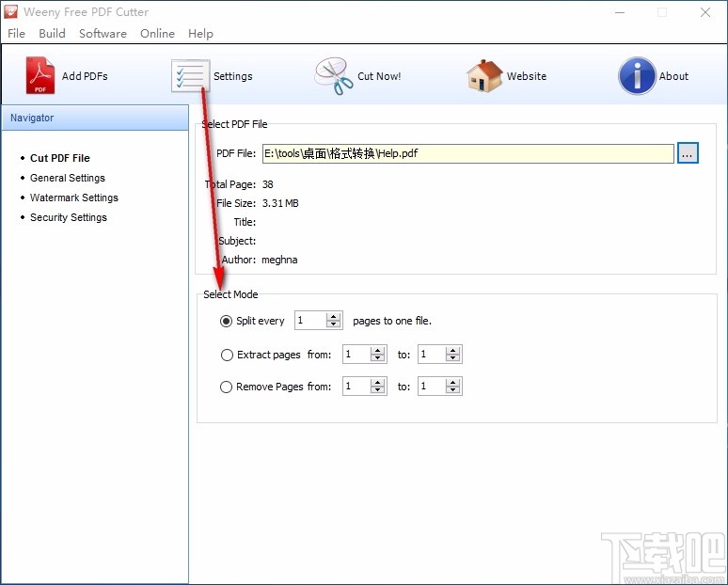728x585 pixels.
Task: Open Settings via the checklist icon
Action: (190, 75)
